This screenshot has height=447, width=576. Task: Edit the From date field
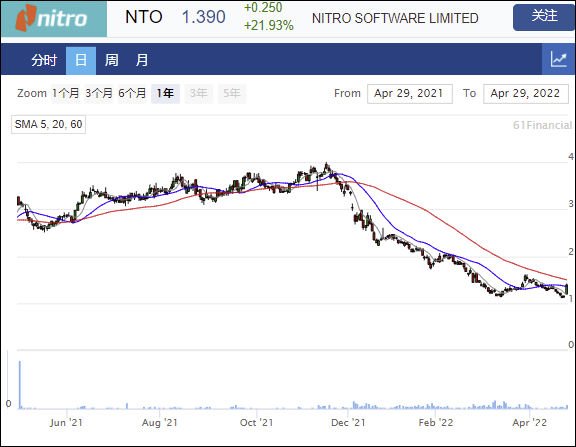pos(410,93)
